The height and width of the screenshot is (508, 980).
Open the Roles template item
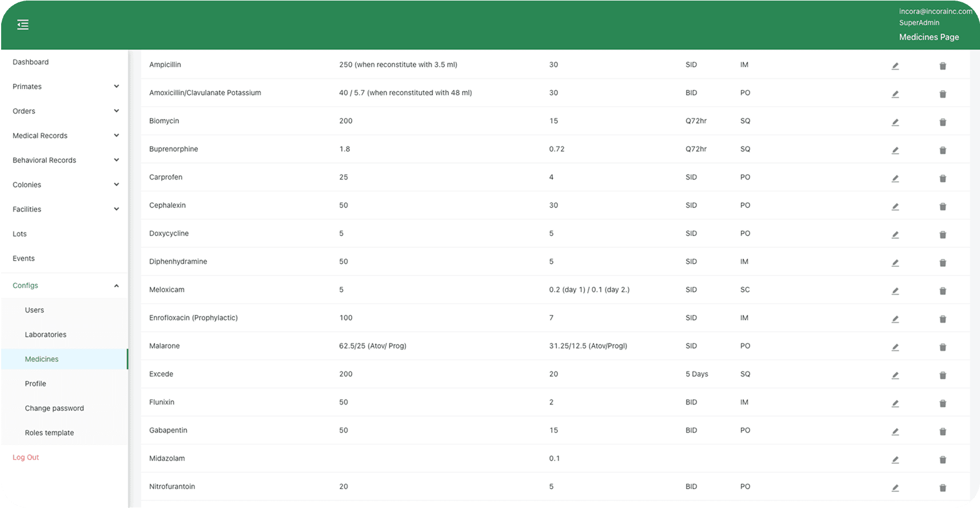pyautogui.click(x=49, y=433)
